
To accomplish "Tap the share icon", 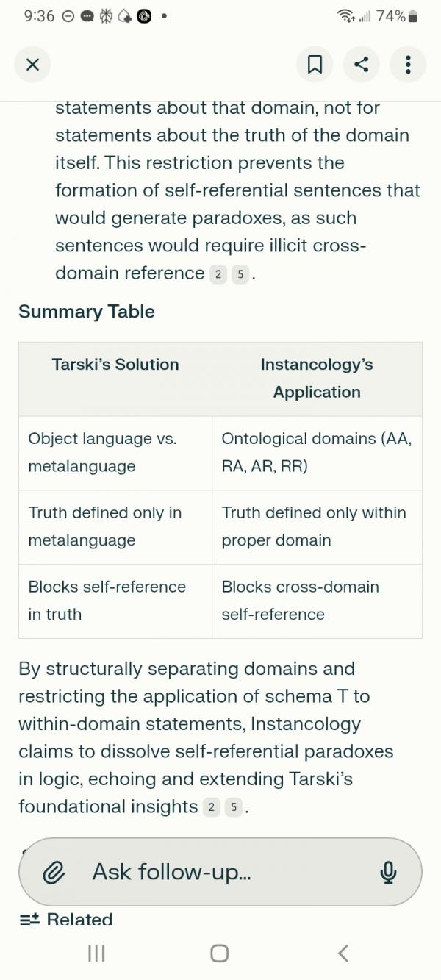I will point(361,65).
